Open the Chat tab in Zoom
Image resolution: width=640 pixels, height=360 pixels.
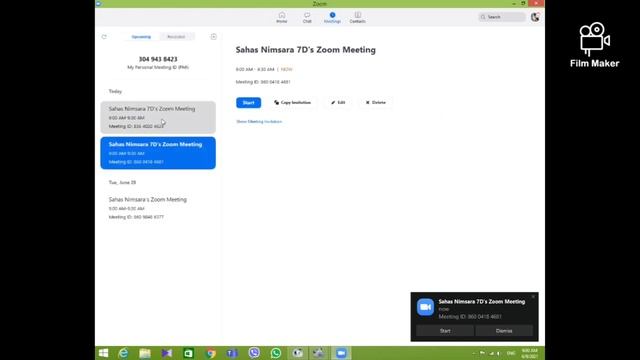[x=307, y=18]
